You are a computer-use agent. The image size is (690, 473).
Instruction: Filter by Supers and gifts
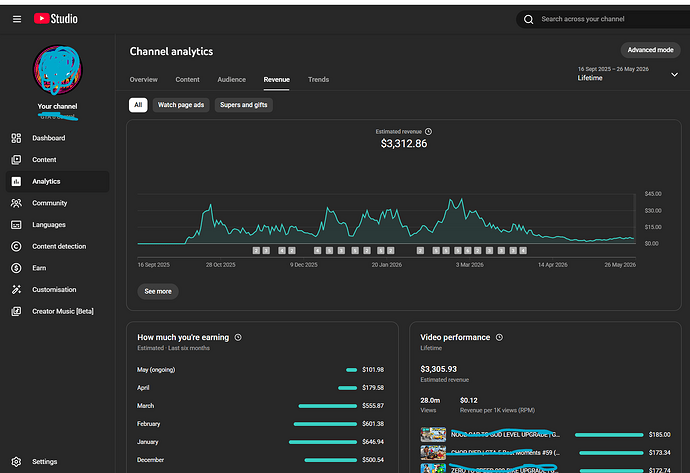coord(243,105)
